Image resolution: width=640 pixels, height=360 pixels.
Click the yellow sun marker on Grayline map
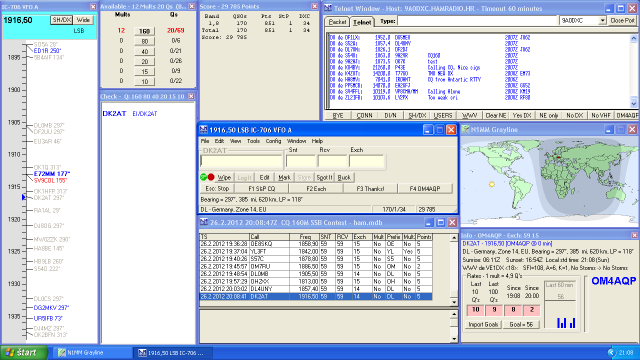coord(492,184)
